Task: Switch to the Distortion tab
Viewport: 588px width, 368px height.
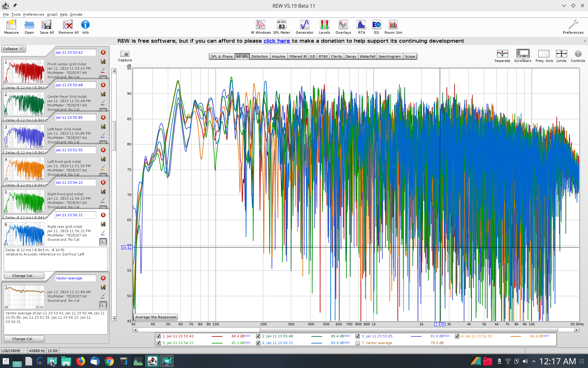Action: (260, 56)
